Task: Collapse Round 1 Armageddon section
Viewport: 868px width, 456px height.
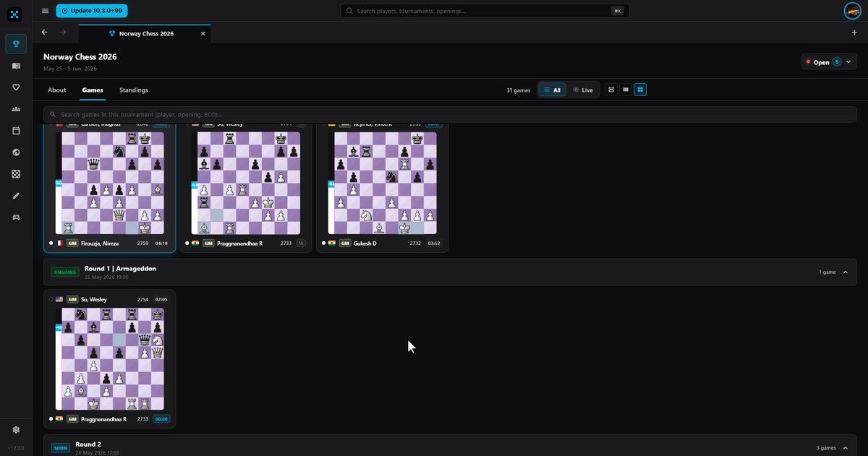Action: (846, 272)
